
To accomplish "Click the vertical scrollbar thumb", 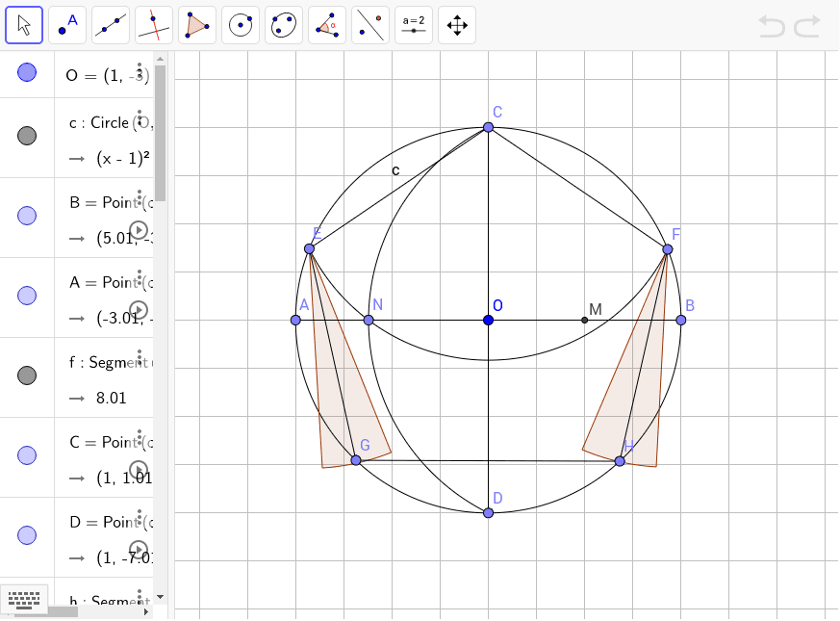I will tap(160, 134).
